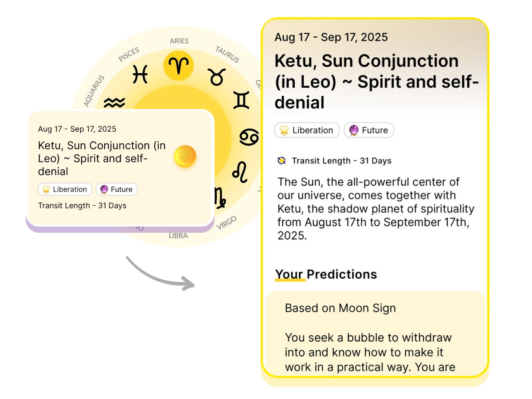Click the Future tag on small card
This screenshot has width=532, height=399.
pos(117,189)
